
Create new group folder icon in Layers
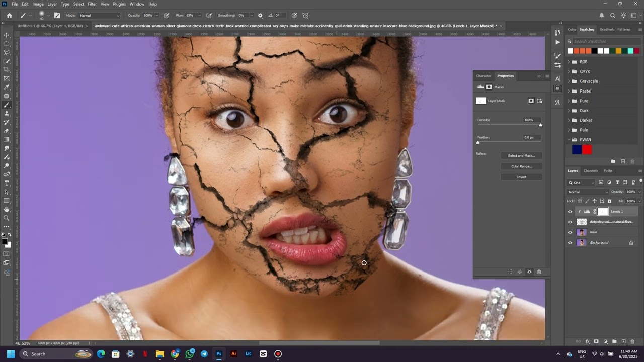click(x=614, y=342)
